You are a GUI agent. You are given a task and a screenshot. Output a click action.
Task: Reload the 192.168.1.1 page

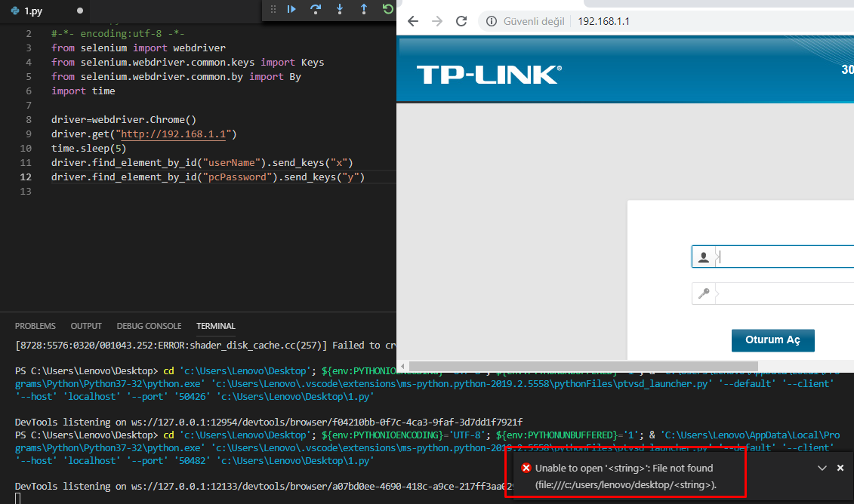tap(461, 21)
